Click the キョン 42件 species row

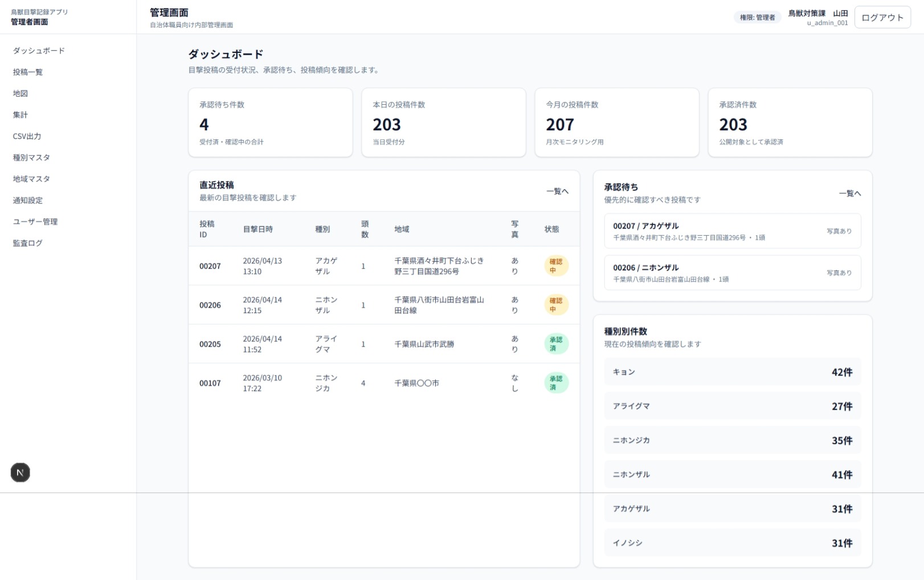732,372
